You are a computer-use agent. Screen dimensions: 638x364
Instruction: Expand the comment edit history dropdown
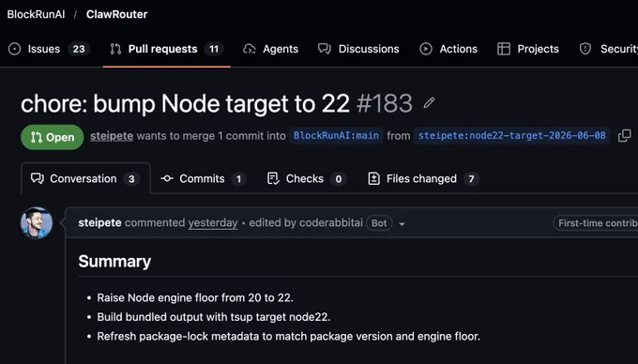pyautogui.click(x=402, y=223)
